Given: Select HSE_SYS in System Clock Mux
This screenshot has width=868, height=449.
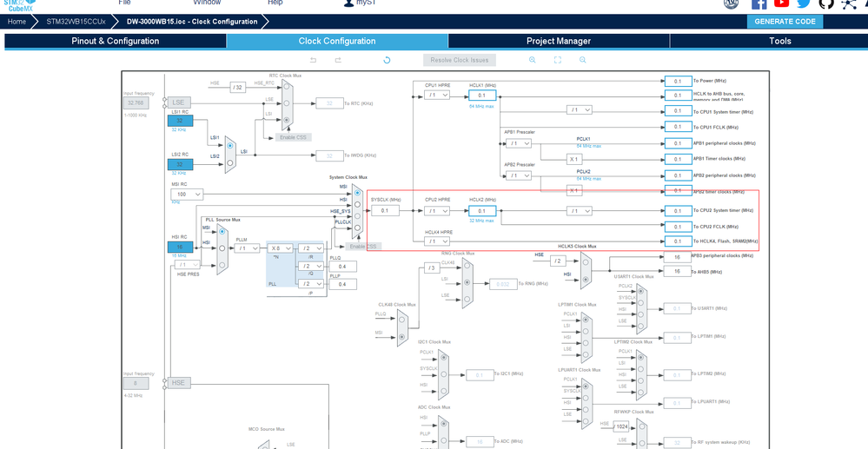Looking at the screenshot, I should [357, 216].
